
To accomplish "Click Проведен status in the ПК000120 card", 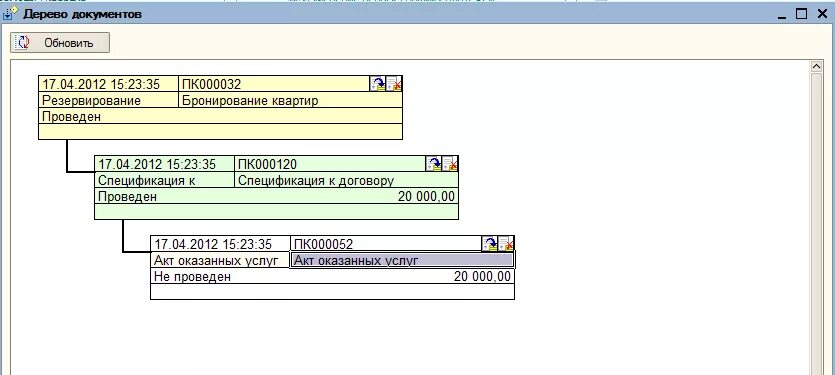I will pos(127,197).
